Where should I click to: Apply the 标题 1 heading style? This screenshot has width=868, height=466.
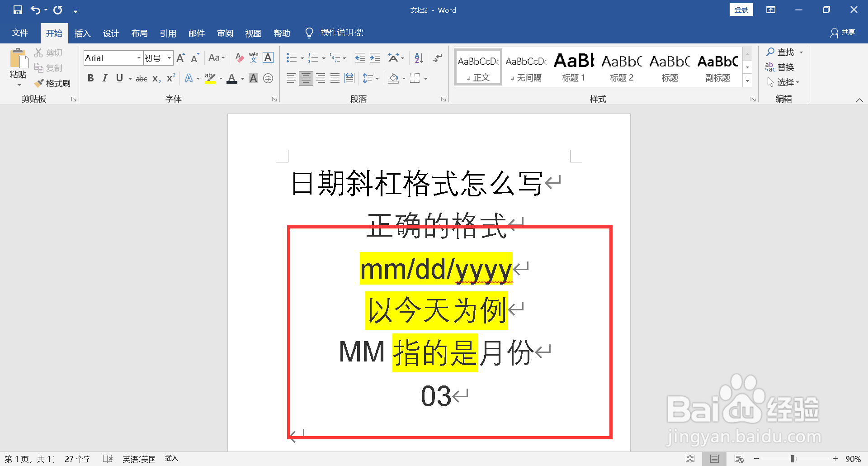574,67
